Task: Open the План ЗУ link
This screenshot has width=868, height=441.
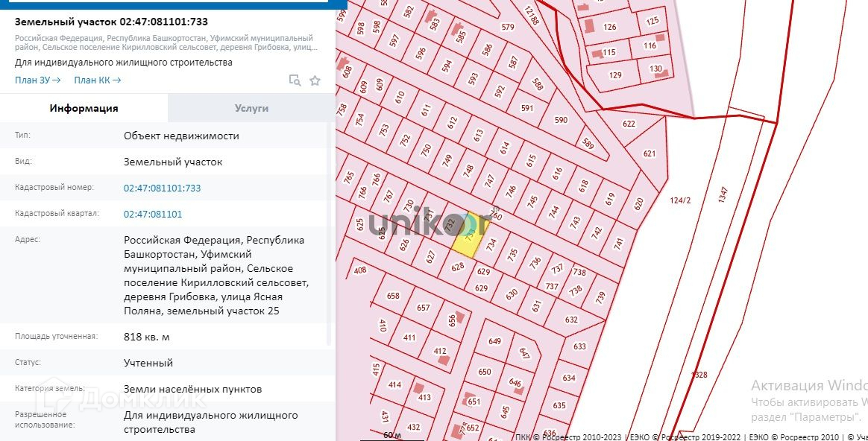Action: 37,80
